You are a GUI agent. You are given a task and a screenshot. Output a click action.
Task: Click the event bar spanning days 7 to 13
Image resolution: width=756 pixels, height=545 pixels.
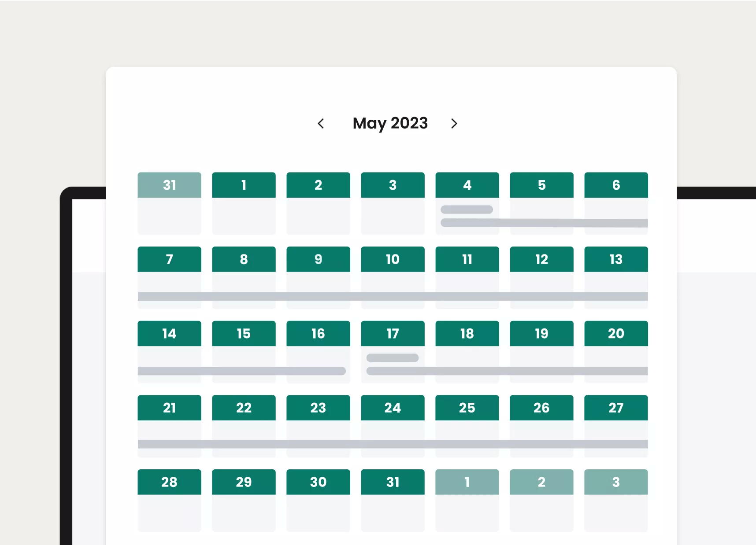point(392,296)
